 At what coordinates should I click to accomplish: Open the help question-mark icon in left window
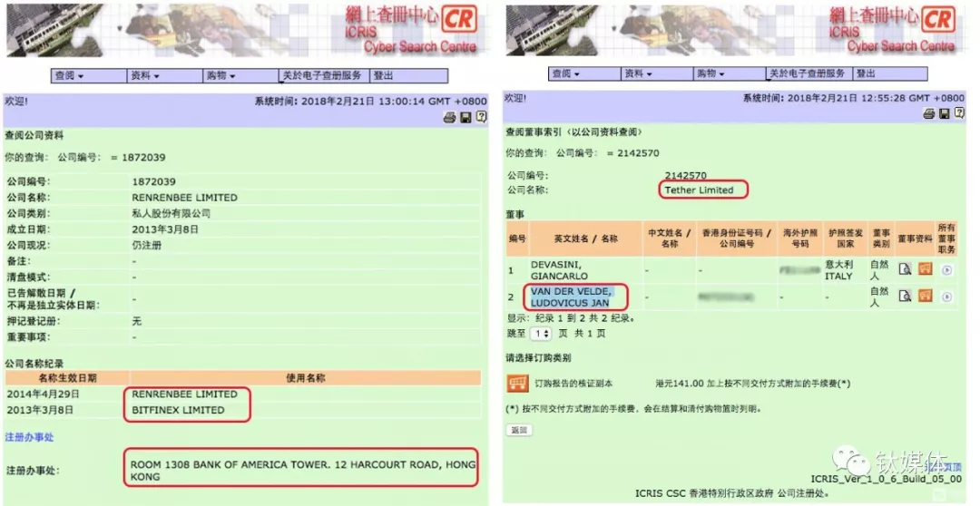[481, 117]
